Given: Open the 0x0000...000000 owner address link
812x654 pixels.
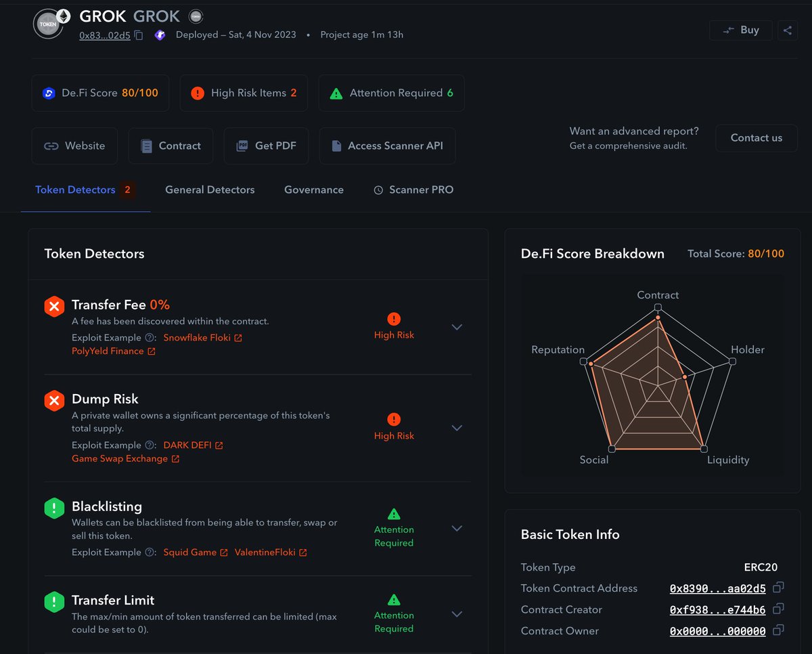Looking at the screenshot, I should (717, 631).
